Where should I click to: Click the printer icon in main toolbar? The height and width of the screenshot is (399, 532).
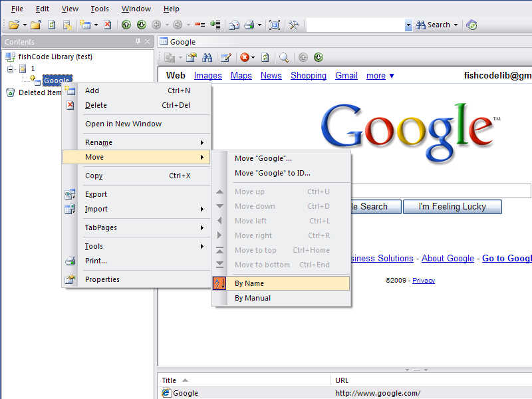249,25
